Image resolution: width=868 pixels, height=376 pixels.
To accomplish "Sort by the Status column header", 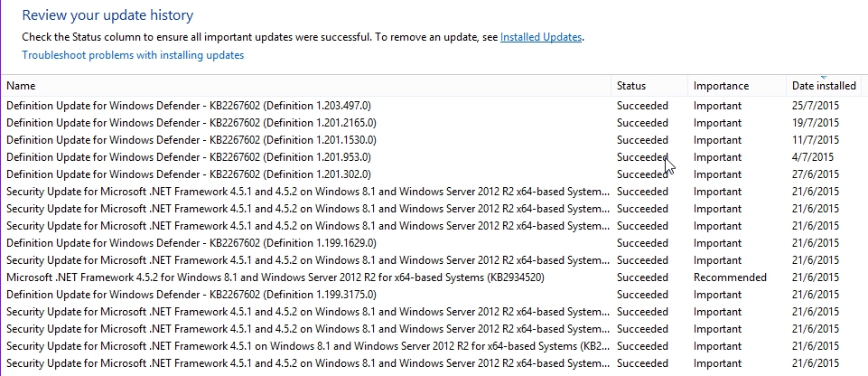I will click(631, 86).
